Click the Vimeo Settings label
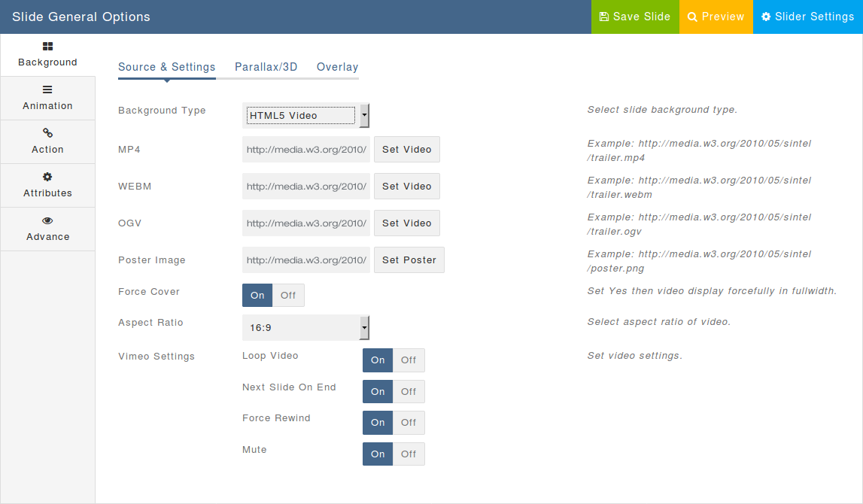This screenshot has width=863, height=504. [156, 356]
